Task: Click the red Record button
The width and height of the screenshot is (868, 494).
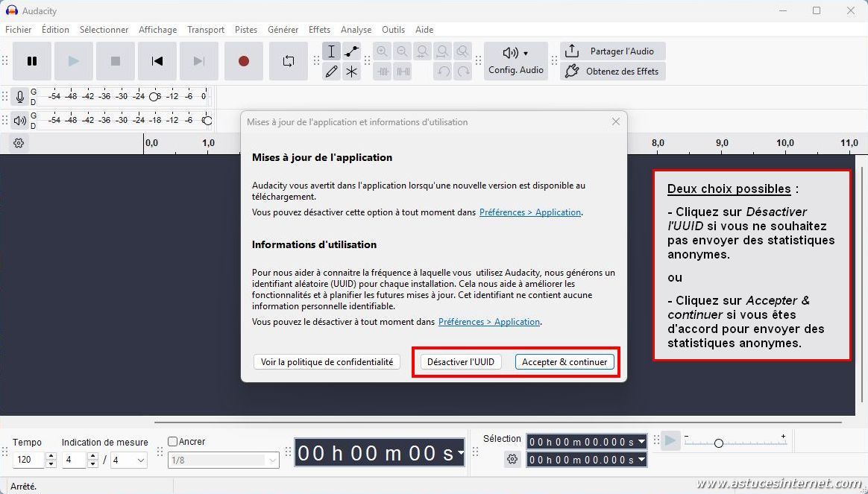Action: [x=243, y=61]
